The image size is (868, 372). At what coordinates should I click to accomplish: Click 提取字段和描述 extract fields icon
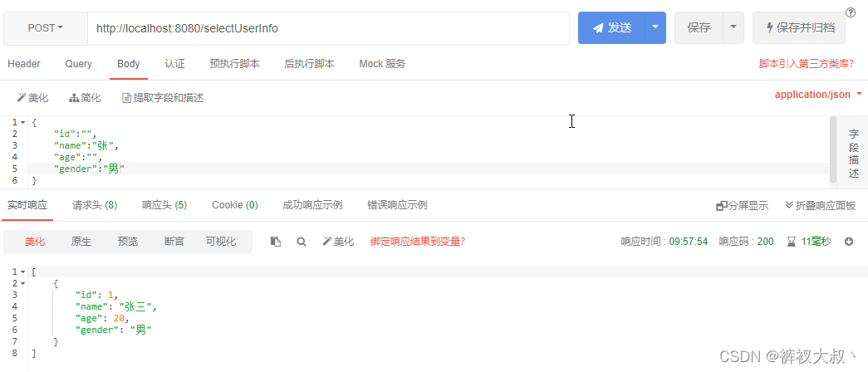click(x=163, y=98)
